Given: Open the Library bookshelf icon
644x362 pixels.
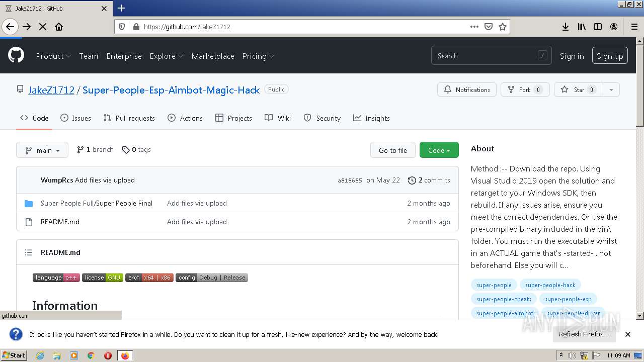Looking at the screenshot, I should tap(582, 27).
